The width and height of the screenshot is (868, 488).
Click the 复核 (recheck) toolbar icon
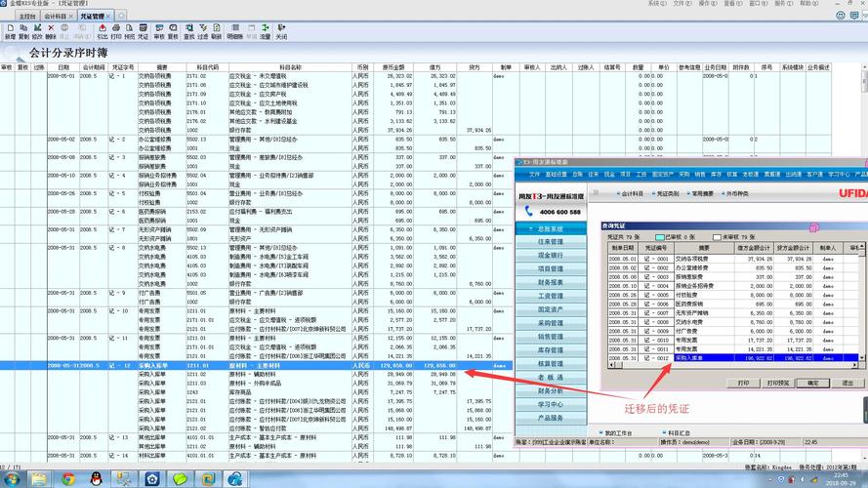pos(173,31)
